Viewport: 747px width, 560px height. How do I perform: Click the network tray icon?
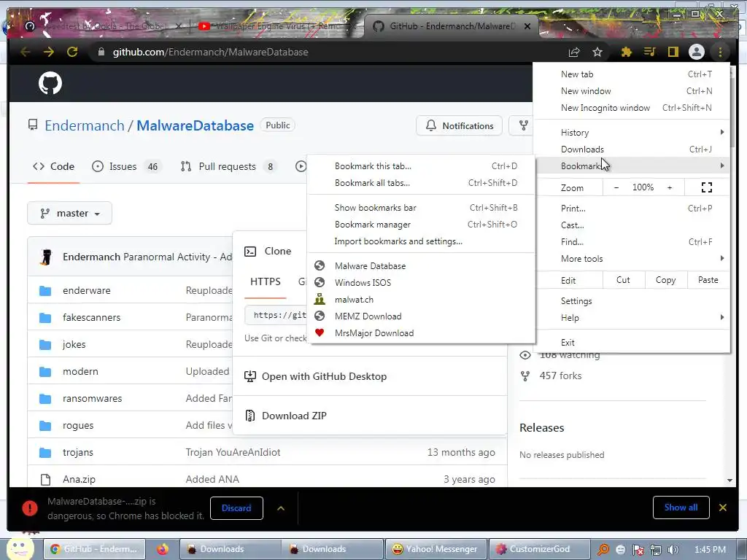[x=656, y=550]
